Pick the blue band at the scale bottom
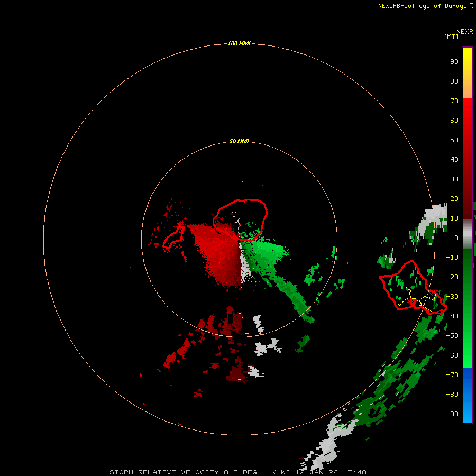 tap(467, 395)
